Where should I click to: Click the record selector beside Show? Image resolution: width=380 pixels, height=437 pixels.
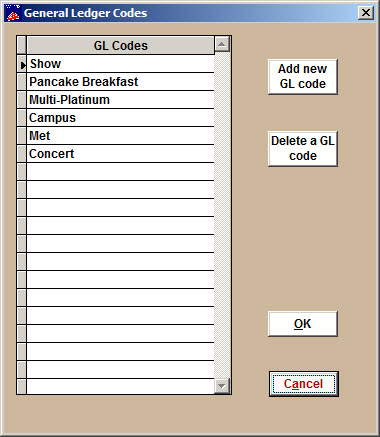[22, 64]
